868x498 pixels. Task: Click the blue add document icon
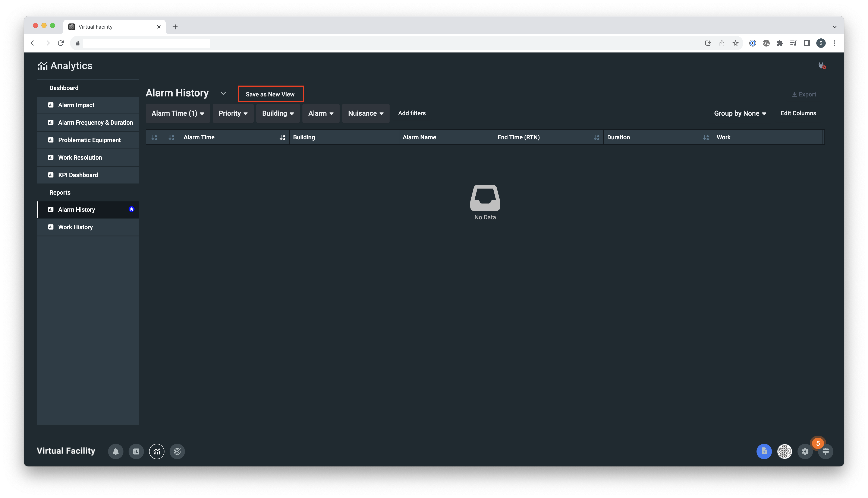point(764,451)
